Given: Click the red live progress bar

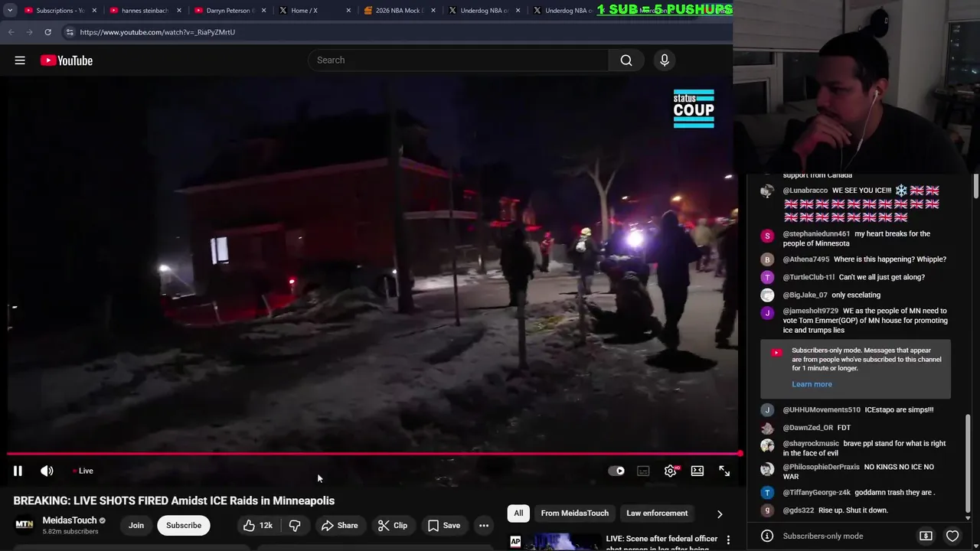Looking at the screenshot, I should click(374, 454).
